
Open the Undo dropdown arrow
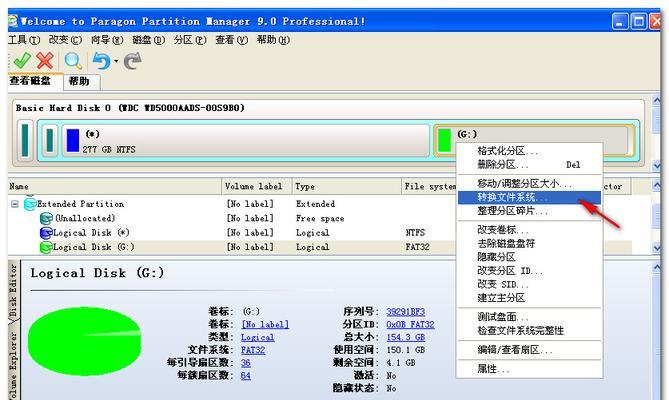point(116,61)
